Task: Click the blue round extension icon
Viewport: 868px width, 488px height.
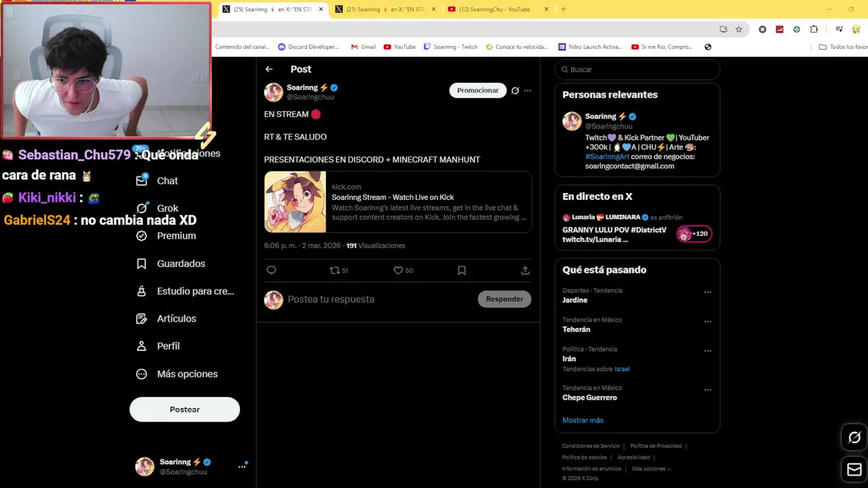Action: pyautogui.click(x=796, y=29)
